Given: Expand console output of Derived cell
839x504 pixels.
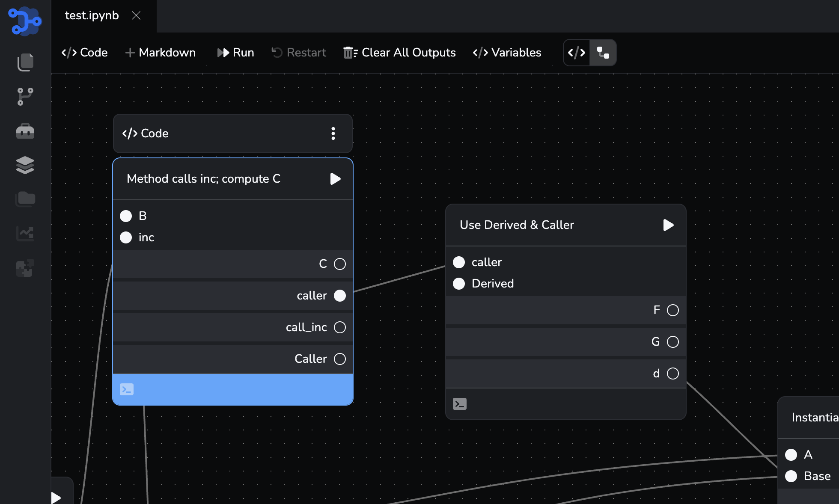Looking at the screenshot, I should (x=460, y=404).
